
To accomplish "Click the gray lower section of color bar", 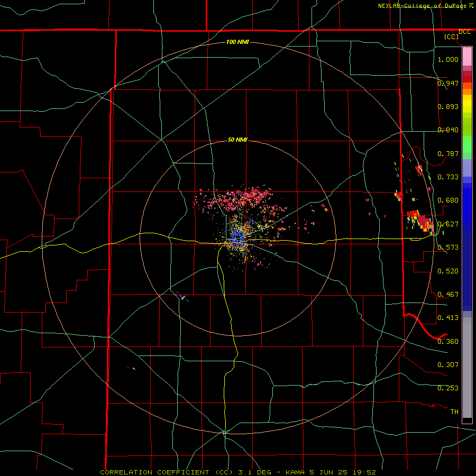I will [467, 368].
